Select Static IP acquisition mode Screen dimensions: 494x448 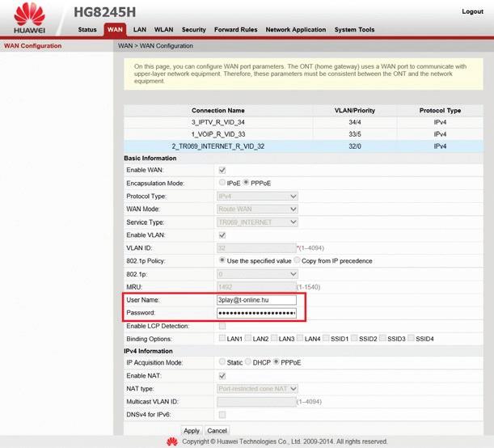pyautogui.click(x=222, y=361)
